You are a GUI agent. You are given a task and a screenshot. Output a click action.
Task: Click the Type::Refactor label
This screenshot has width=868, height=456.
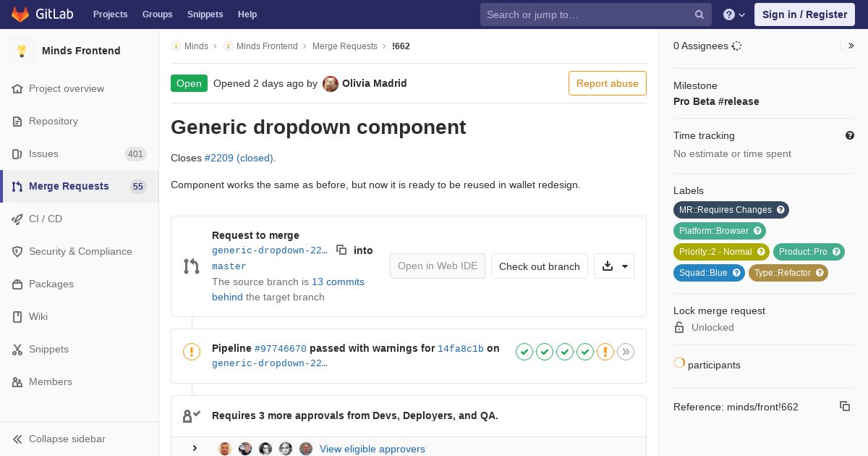click(788, 273)
